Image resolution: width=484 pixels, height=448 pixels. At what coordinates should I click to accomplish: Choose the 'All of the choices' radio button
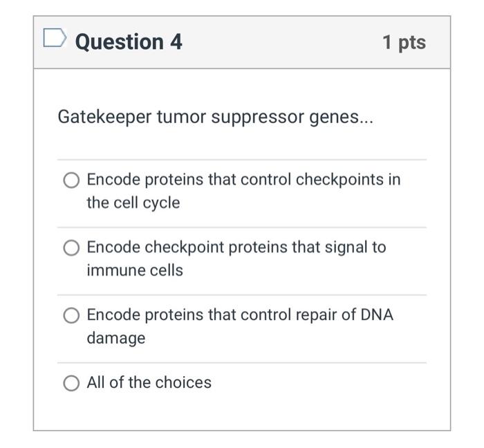point(71,383)
